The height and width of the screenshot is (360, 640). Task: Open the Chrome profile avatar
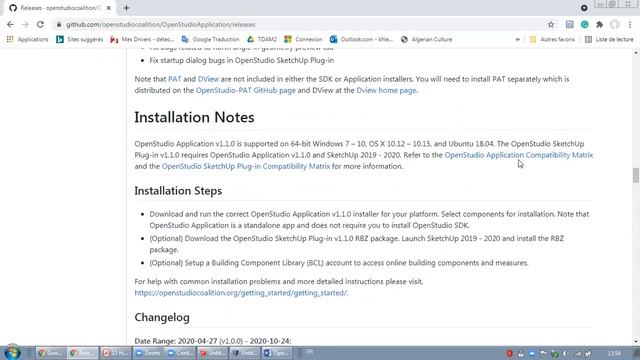point(614,24)
